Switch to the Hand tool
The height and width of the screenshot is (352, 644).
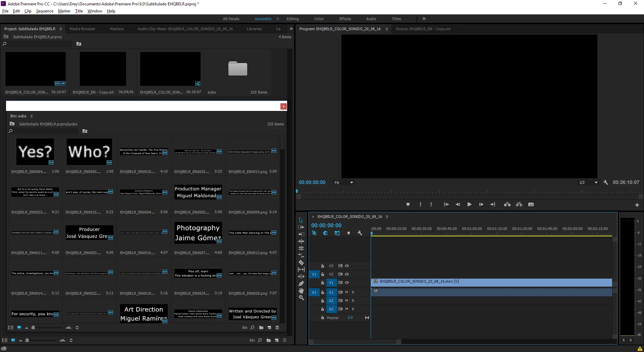click(301, 291)
